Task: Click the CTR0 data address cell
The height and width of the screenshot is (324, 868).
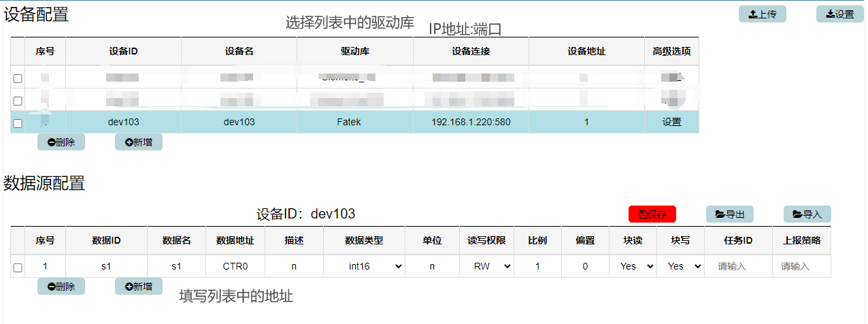Action: pos(235,267)
